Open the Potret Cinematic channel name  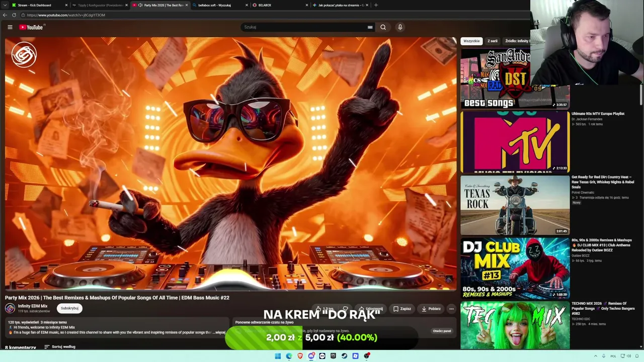(583, 193)
